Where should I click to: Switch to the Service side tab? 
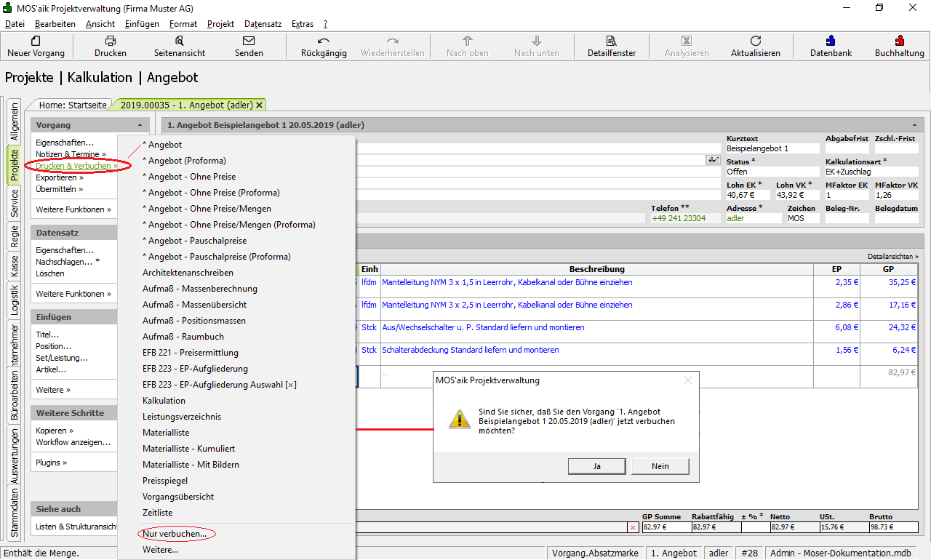pos(15,204)
